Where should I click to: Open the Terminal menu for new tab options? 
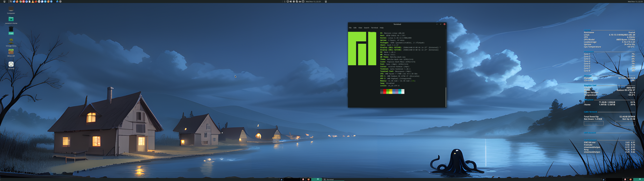(x=374, y=28)
